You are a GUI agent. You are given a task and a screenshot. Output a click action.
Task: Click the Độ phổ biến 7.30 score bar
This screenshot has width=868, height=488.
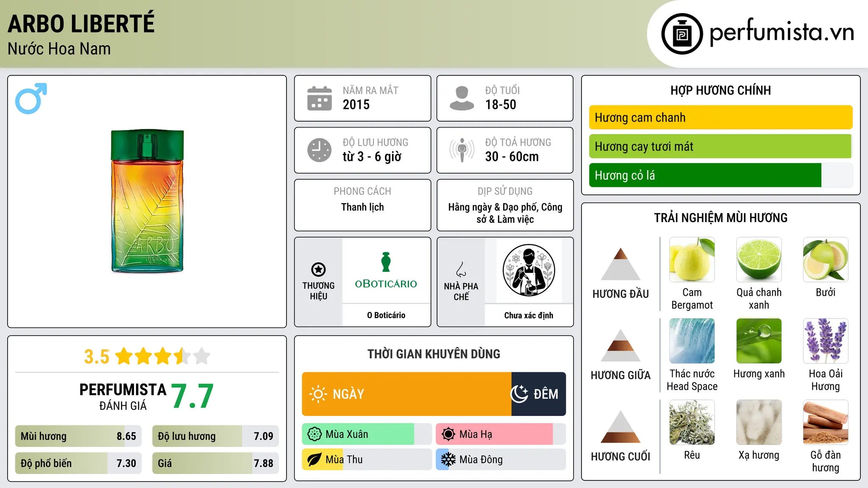click(78, 463)
